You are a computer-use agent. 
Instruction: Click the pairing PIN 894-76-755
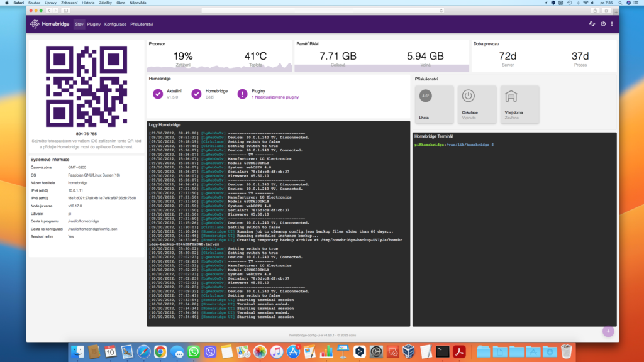(86, 134)
